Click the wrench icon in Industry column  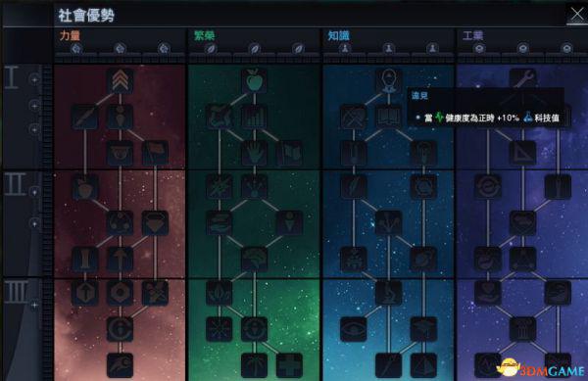[522, 78]
